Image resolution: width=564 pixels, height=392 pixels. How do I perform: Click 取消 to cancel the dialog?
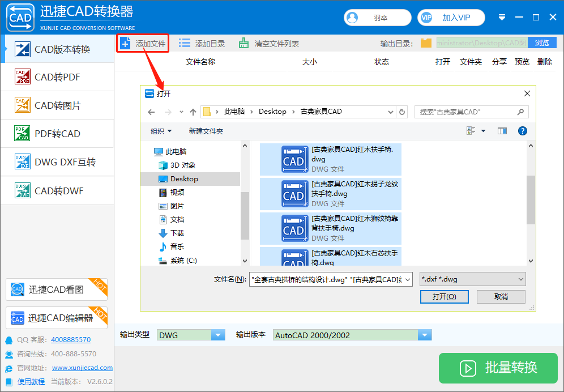(501, 297)
